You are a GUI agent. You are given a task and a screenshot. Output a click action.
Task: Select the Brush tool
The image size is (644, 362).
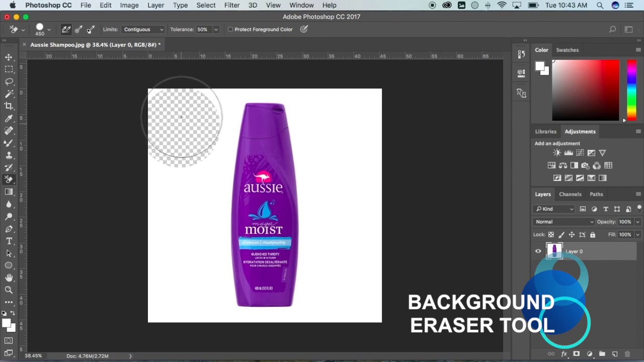pos(9,143)
